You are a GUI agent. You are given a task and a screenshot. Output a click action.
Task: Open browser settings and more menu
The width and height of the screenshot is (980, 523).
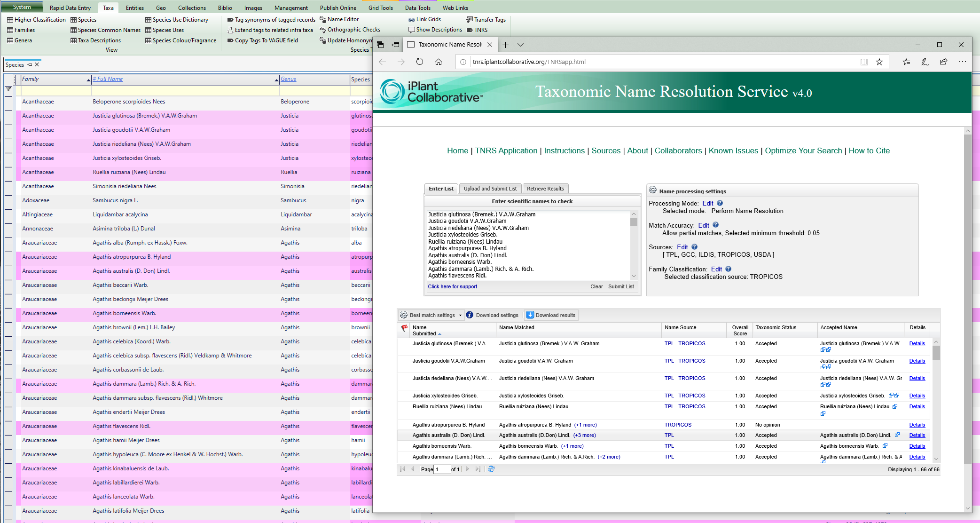click(x=962, y=62)
